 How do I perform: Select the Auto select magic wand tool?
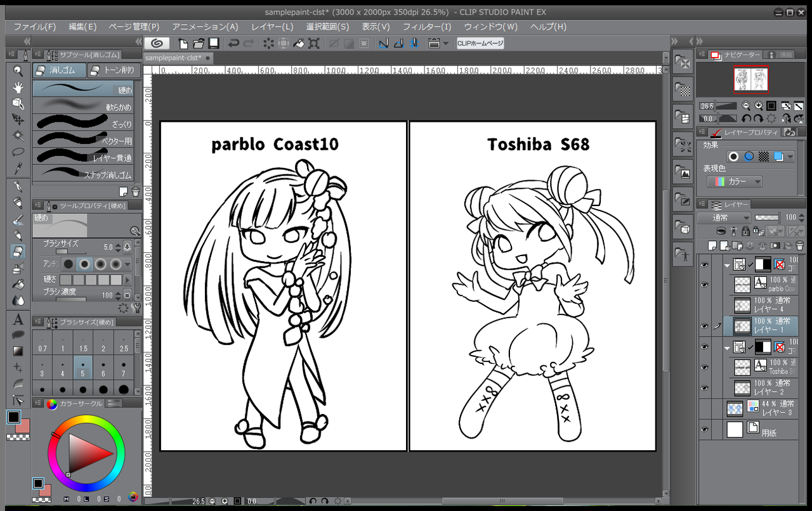tap(18, 136)
